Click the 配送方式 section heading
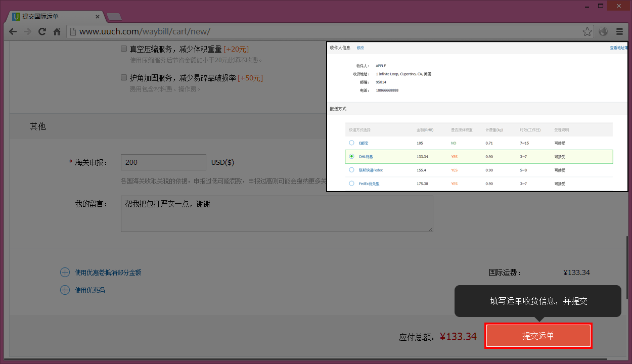Image resolution: width=632 pixels, height=364 pixels. 338,109
